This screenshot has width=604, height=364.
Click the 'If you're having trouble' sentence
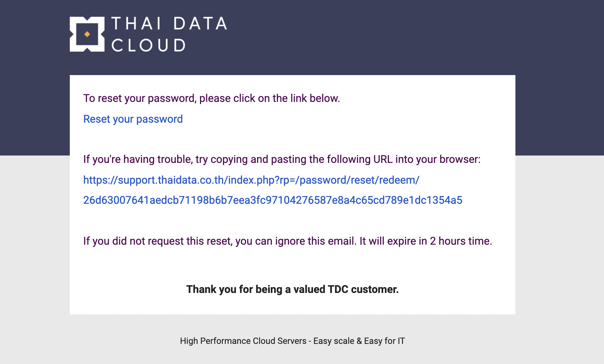pyautogui.click(x=282, y=159)
